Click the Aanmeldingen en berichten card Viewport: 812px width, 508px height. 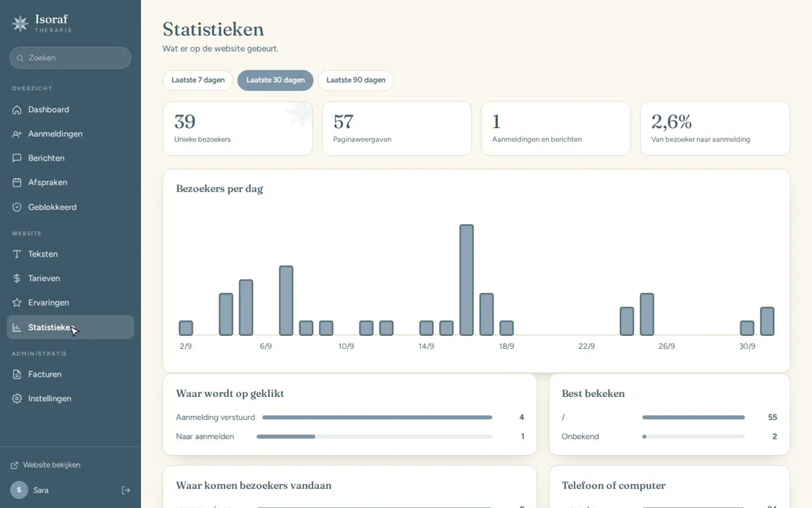(x=556, y=128)
